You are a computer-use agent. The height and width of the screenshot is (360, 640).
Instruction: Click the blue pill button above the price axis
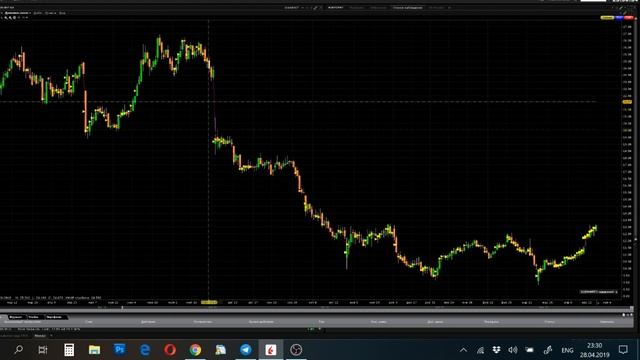(619, 18)
